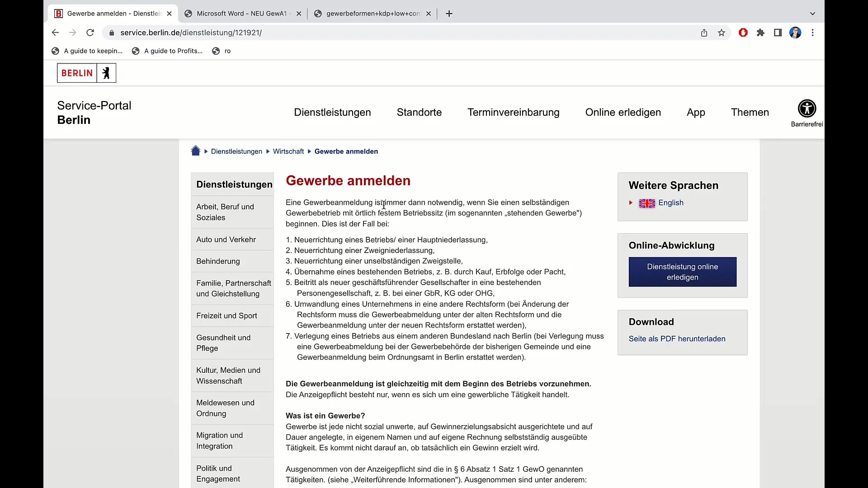Viewport: 868px width, 488px height.
Task: Click the Accessibility/Barrierefrei icon
Action: click(807, 108)
